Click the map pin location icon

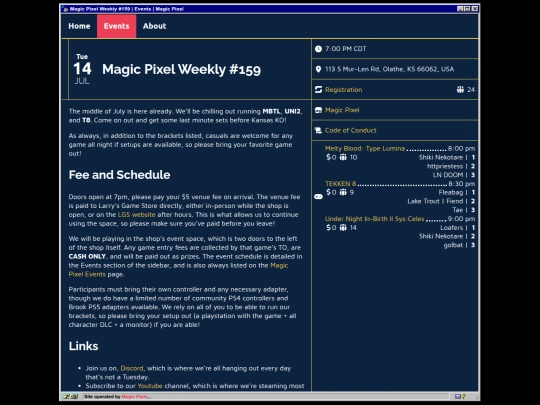[318, 69]
